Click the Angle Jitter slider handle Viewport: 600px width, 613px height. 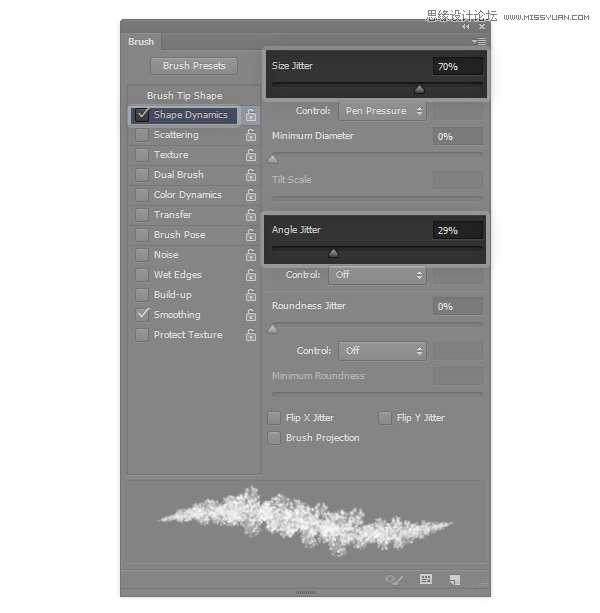point(333,253)
